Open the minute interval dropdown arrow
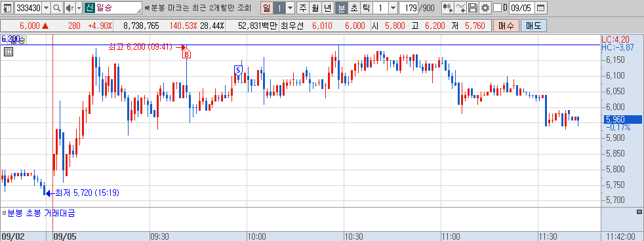The width and height of the screenshot is (644, 241). click(393, 8)
